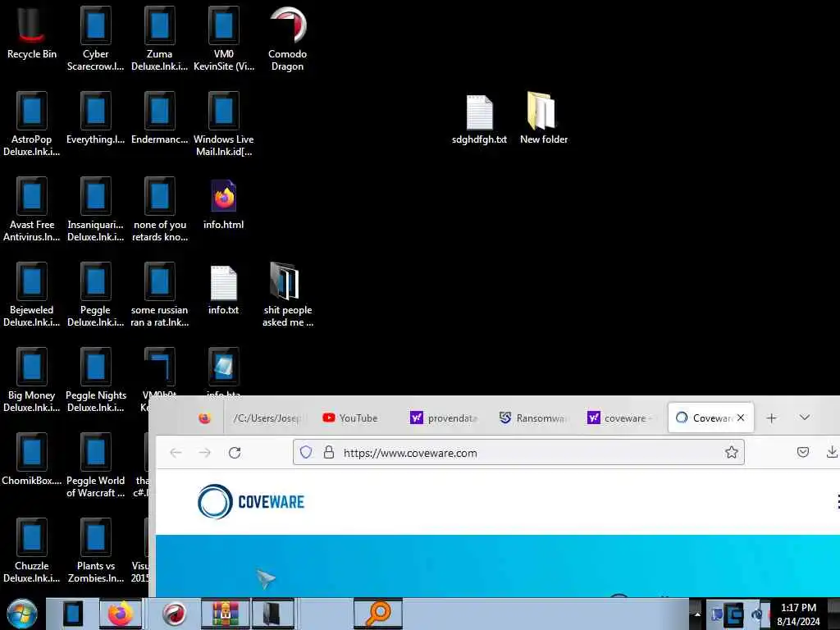Select Big Money Deluxe desktop icon

click(x=32, y=379)
